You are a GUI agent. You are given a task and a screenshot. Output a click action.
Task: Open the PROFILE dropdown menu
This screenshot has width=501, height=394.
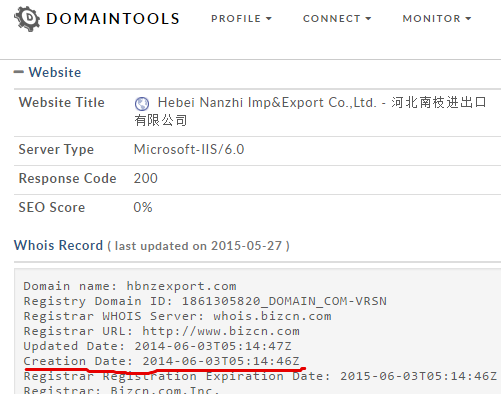click(241, 19)
